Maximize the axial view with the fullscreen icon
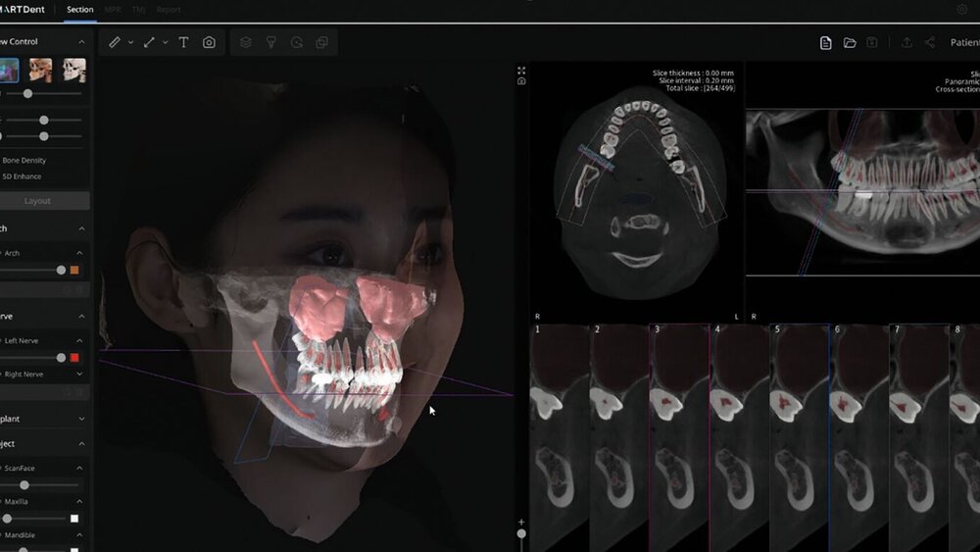980x552 pixels. [x=521, y=70]
